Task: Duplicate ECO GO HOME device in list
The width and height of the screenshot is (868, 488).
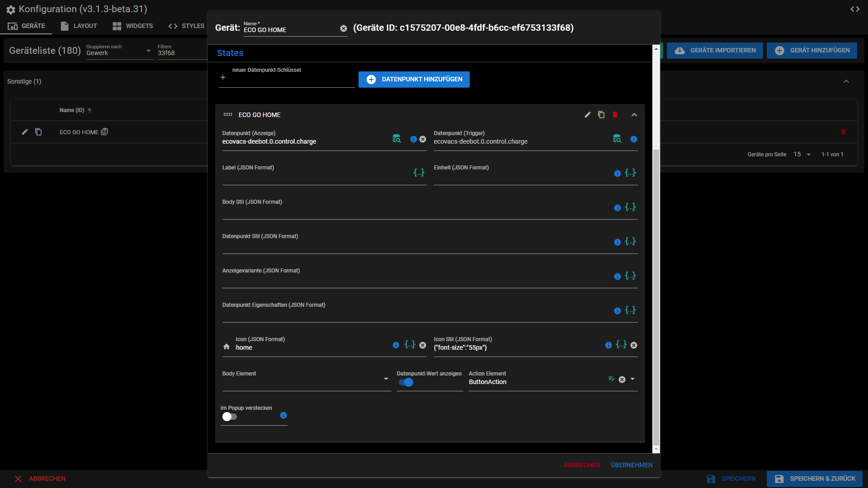Action: [38, 132]
